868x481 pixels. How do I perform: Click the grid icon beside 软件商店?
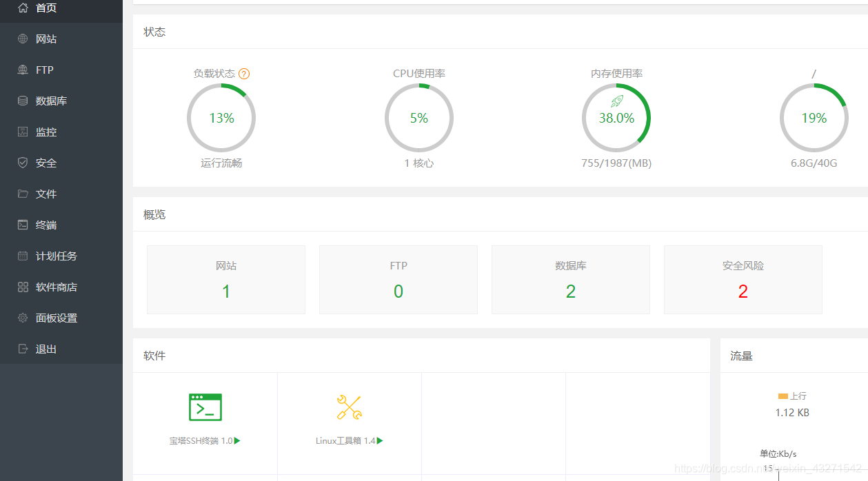23,287
